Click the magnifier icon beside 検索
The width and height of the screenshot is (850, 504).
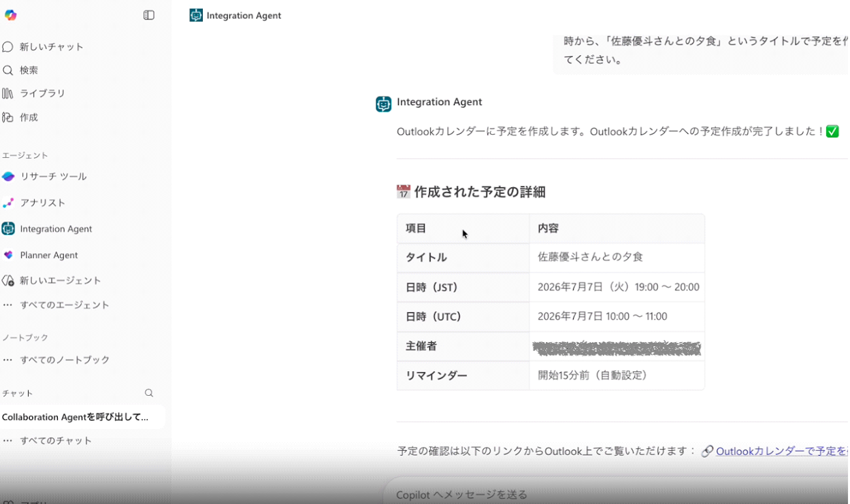pos(7,70)
